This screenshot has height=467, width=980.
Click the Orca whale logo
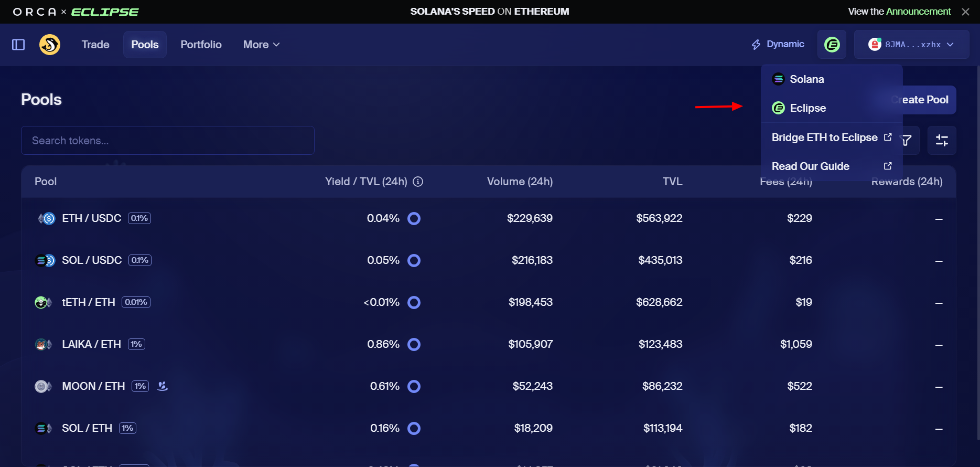pos(50,45)
